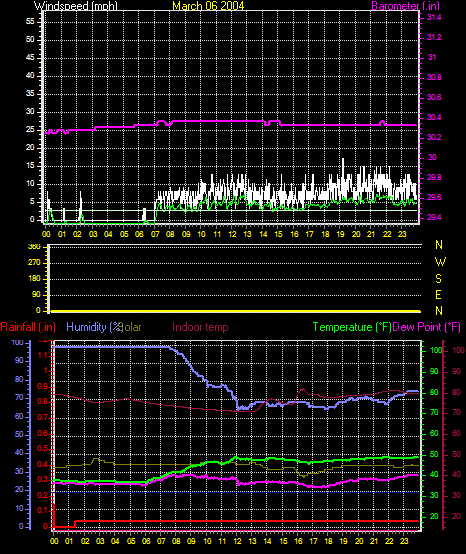Viewport: 466px width, 554px height.
Task: Click the S compass direction label
Action: pos(438,279)
